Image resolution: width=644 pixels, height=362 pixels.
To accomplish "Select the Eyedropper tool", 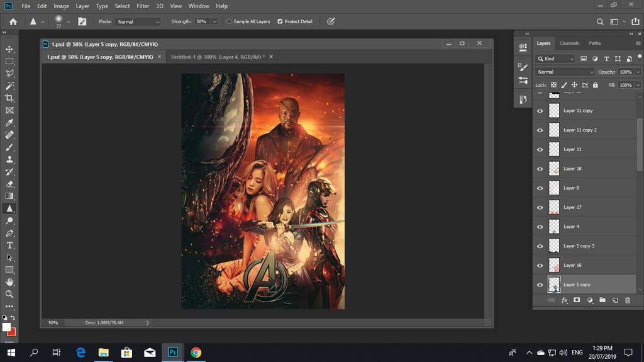I will click(x=9, y=123).
